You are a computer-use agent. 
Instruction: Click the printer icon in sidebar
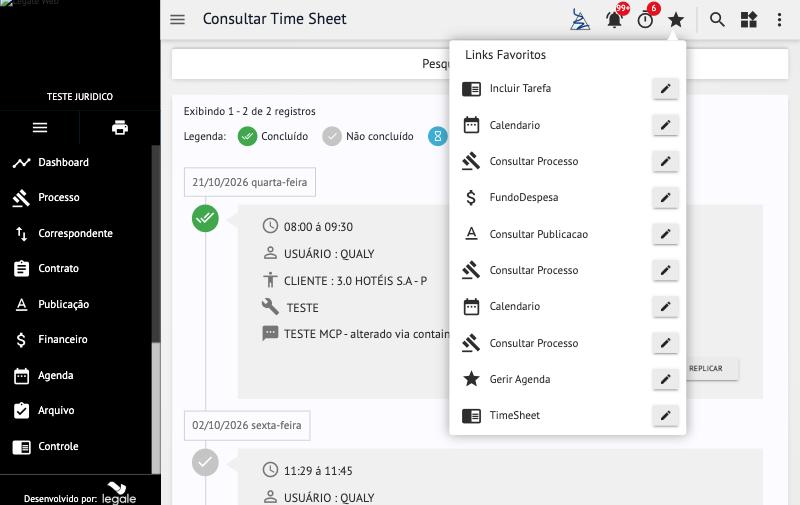120,128
